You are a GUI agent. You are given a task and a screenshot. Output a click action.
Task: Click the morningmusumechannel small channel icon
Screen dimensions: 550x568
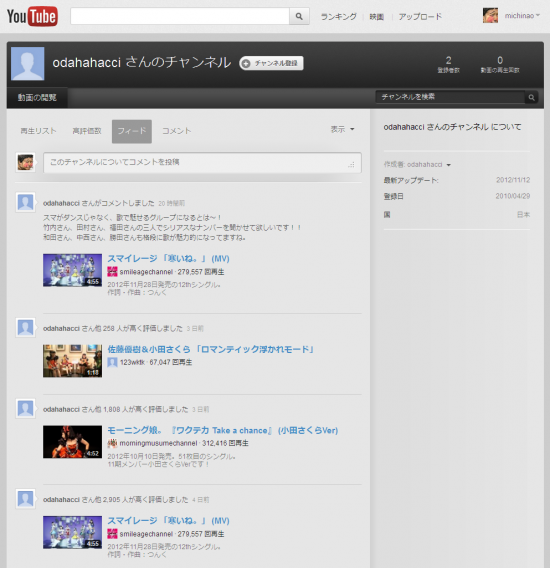[x=112, y=443]
